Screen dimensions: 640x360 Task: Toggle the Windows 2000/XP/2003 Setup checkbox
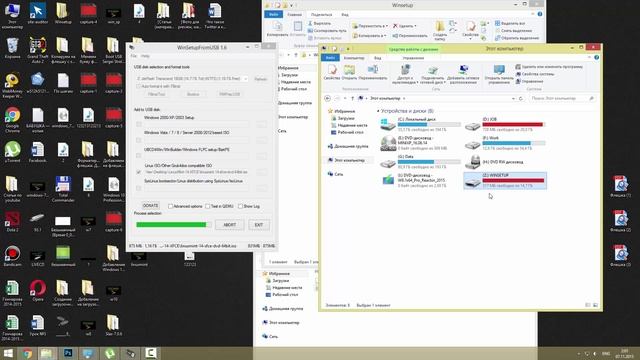pos(139,124)
